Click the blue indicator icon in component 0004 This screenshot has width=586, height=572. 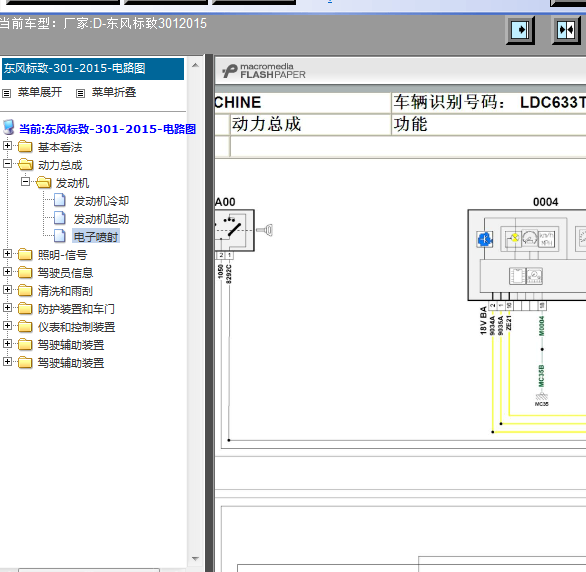point(485,239)
